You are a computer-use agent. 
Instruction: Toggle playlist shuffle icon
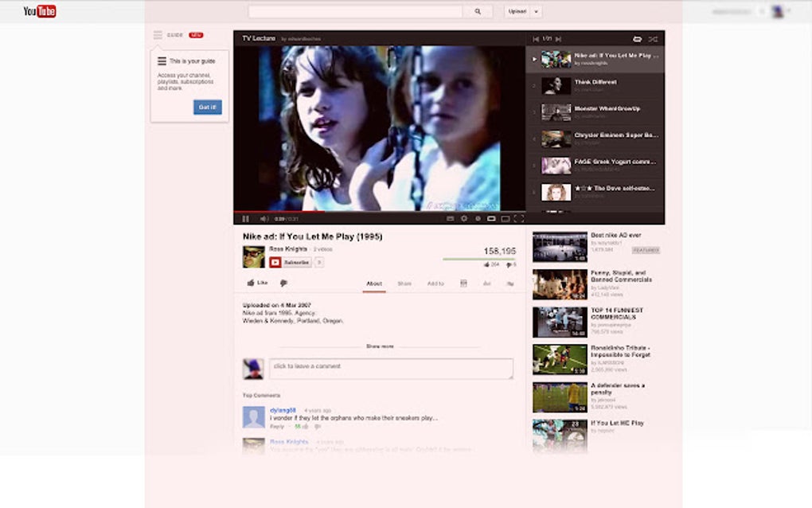[653, 39]
